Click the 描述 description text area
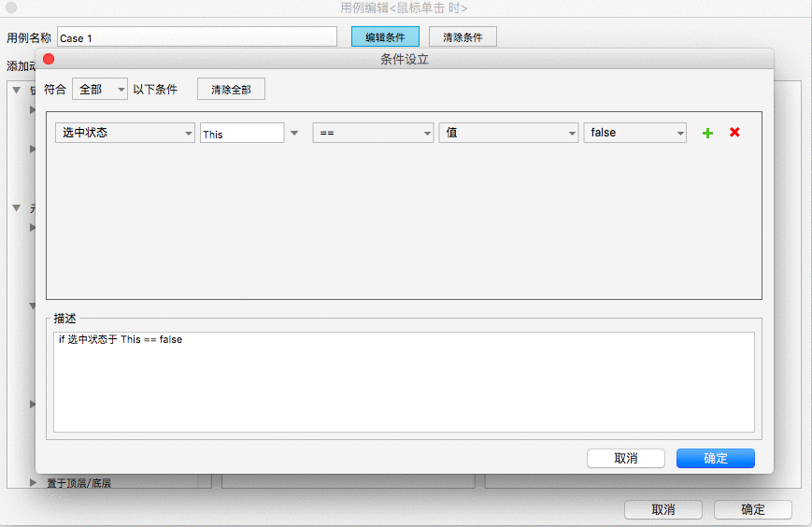The image size is (812, 527). pos(404,382)
